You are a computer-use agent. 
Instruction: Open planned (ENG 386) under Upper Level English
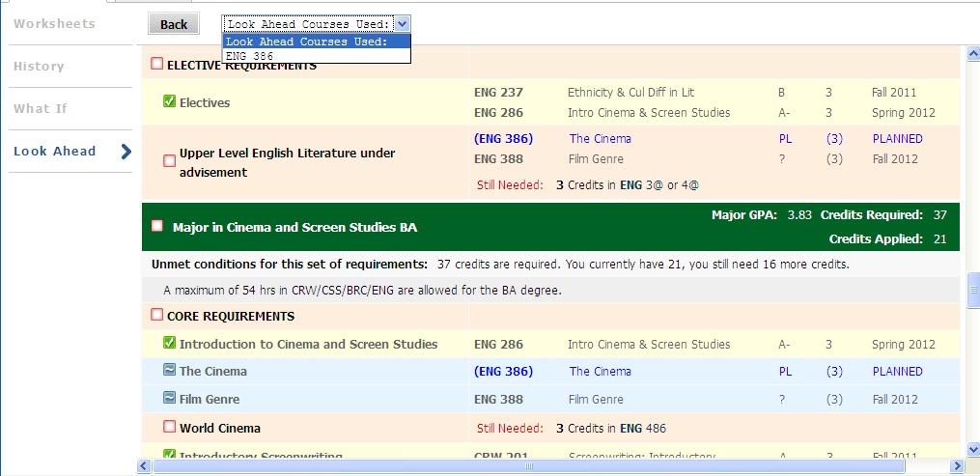(504, 139)
